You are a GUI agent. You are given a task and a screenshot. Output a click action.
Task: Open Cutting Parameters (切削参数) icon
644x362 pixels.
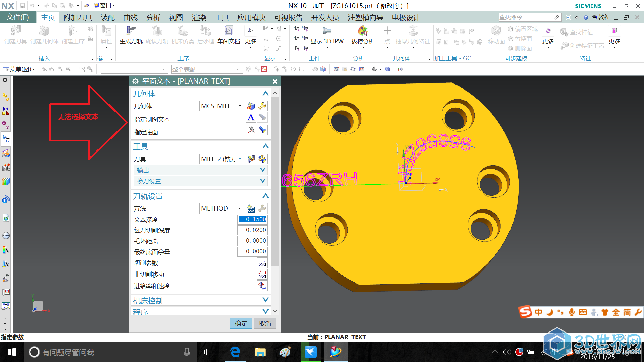pyautogui.click(x=262, y=263)
